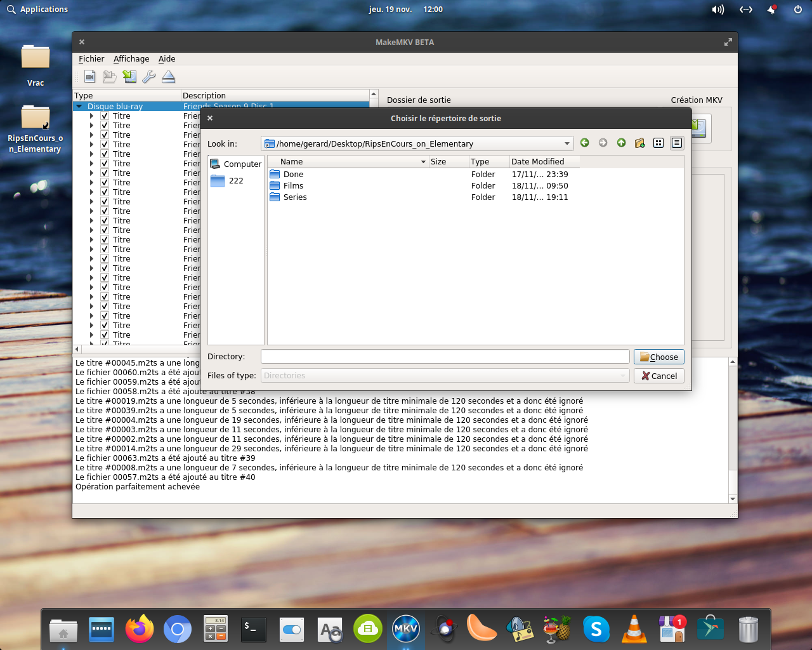The image size is (812, 650).
Task: Launch Firefox from the dock
Action: 140,630
